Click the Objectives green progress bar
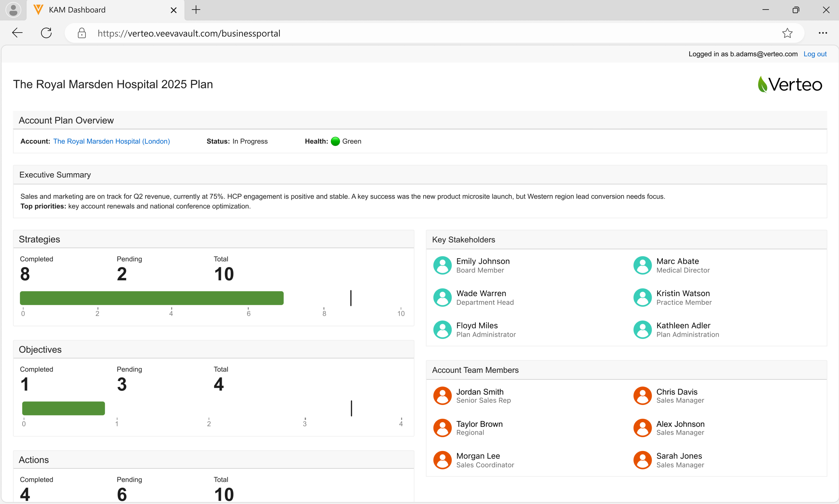The image size is (839, 504). [x=64, y=408]
